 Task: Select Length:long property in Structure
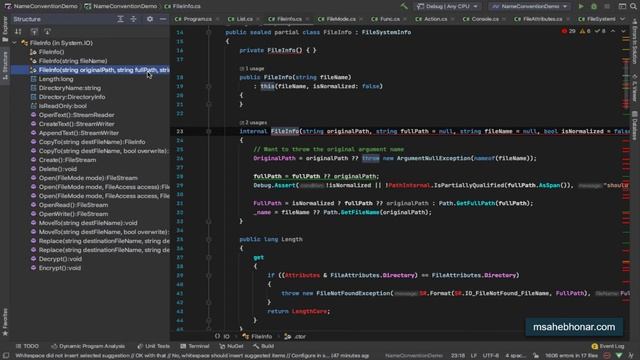[56, 79]
